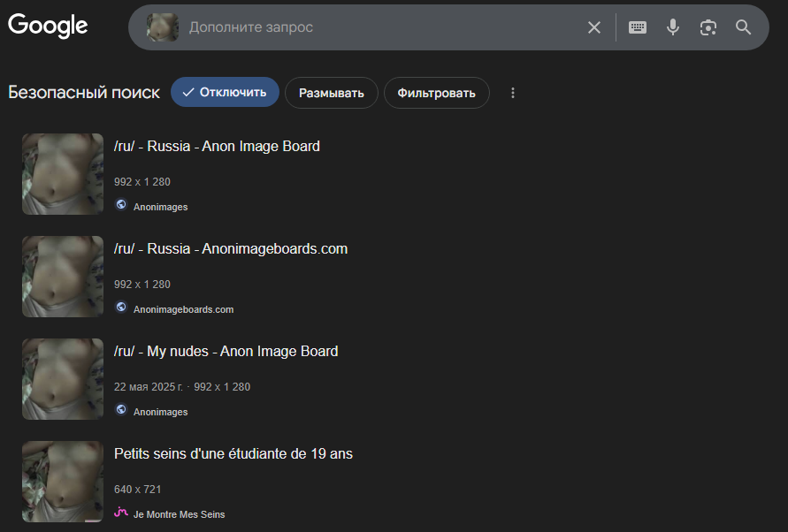The width and height of the screenshot is (788, 532).
Task: Select the 'Размывать' safe search option
Action: (x=331, y=93)
